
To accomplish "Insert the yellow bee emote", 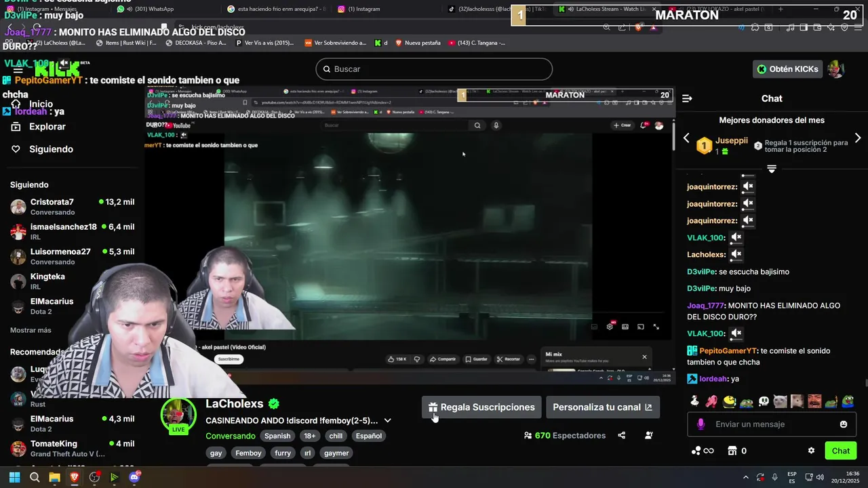I will [730, 401].
